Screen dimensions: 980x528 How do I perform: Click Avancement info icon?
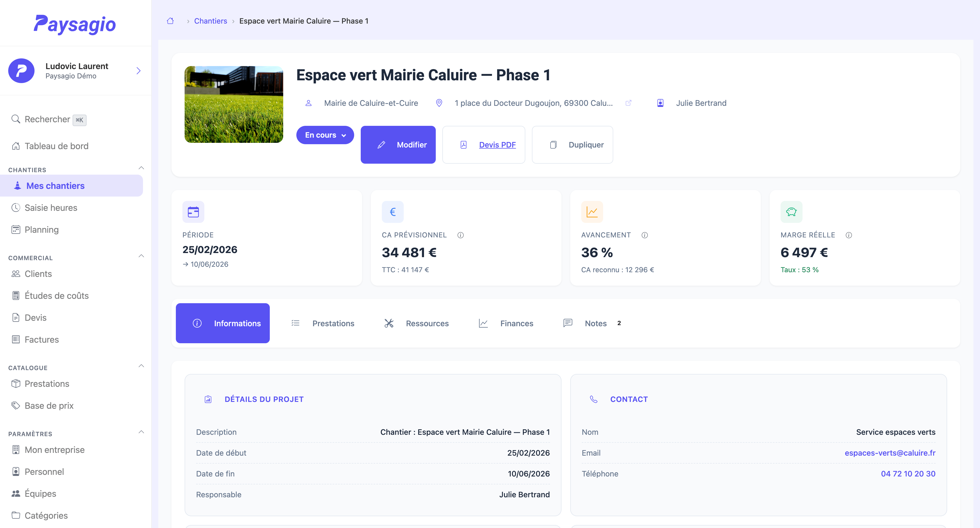(x=644, y=235)
